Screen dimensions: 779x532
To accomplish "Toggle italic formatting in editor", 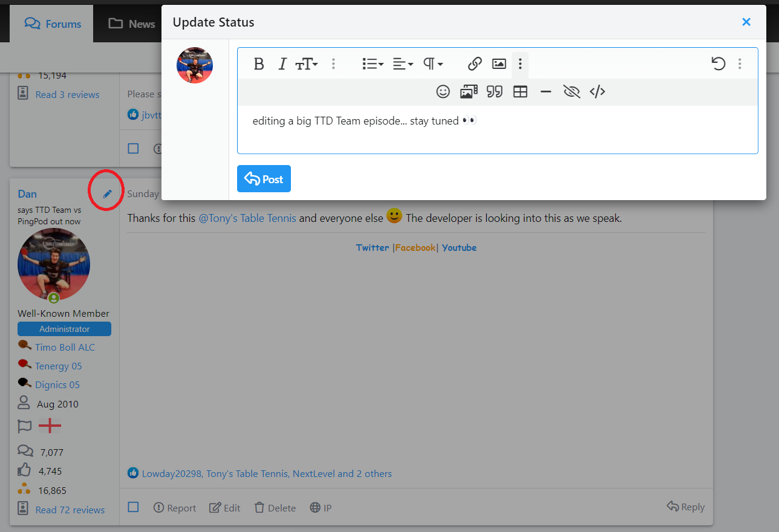I will click(282, 63).
